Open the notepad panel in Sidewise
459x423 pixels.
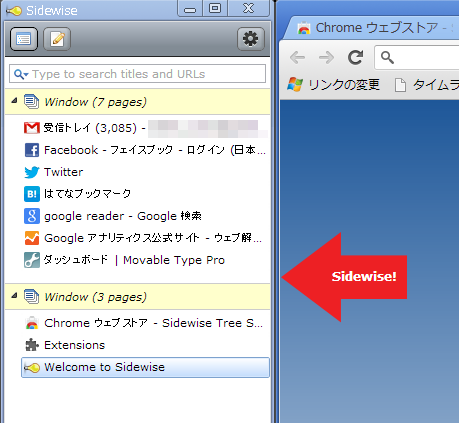pyautogui.click(x=57, y=39)
